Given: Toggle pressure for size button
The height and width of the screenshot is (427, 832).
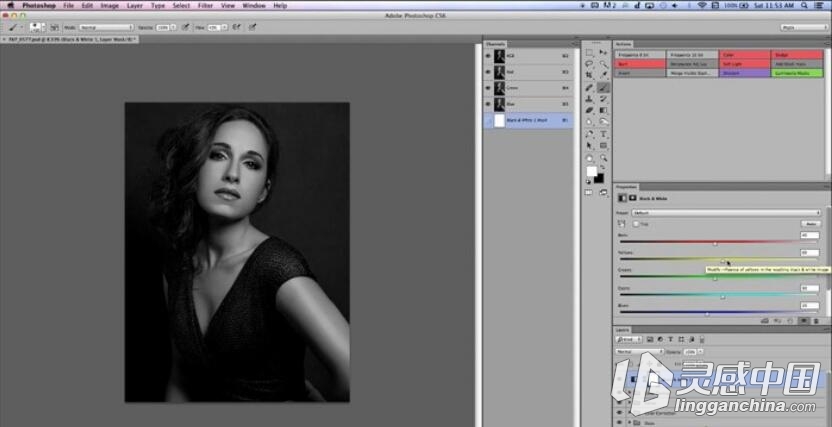Looking at the screenshot, I should pyautogui.click(x=253, y=27).
